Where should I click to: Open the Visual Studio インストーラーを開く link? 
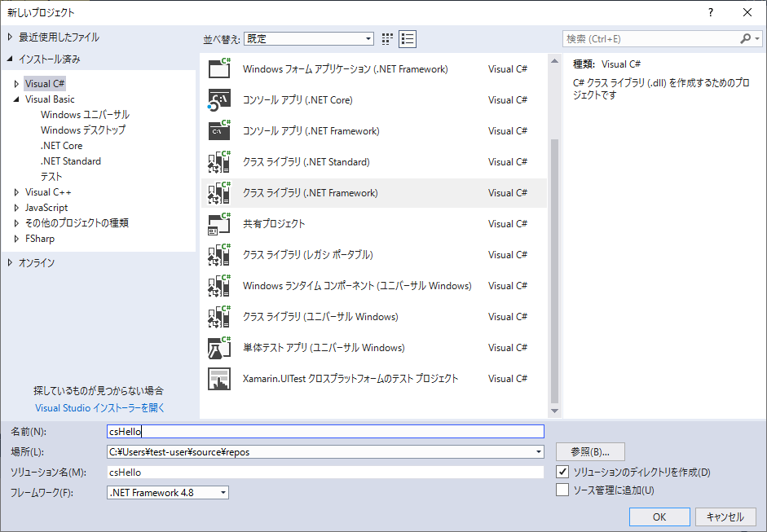click(99, 408)
